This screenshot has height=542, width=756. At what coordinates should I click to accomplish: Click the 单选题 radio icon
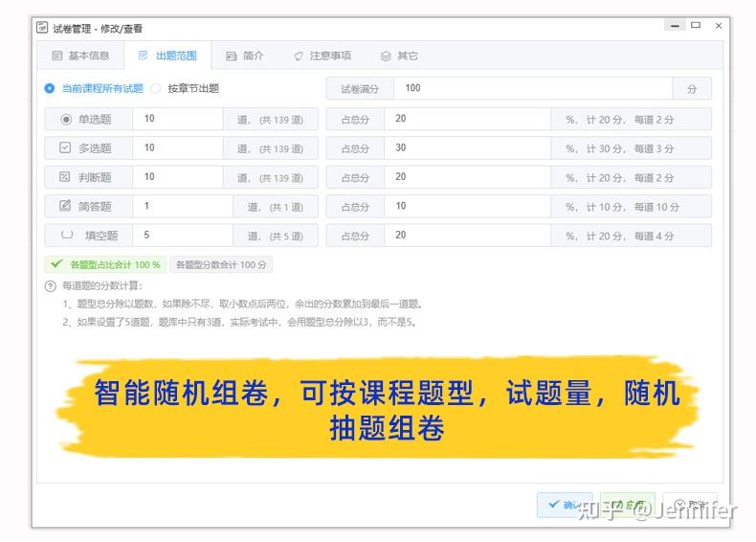pos(66,119)
